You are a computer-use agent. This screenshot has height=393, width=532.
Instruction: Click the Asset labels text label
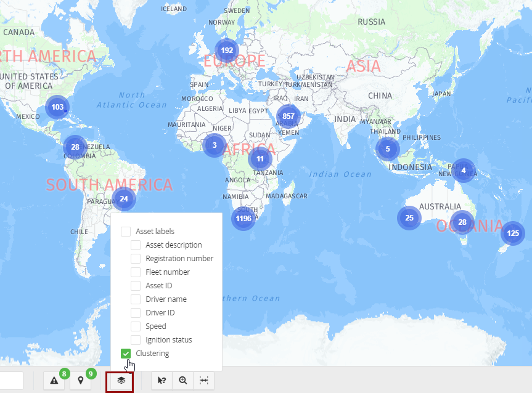155,232
